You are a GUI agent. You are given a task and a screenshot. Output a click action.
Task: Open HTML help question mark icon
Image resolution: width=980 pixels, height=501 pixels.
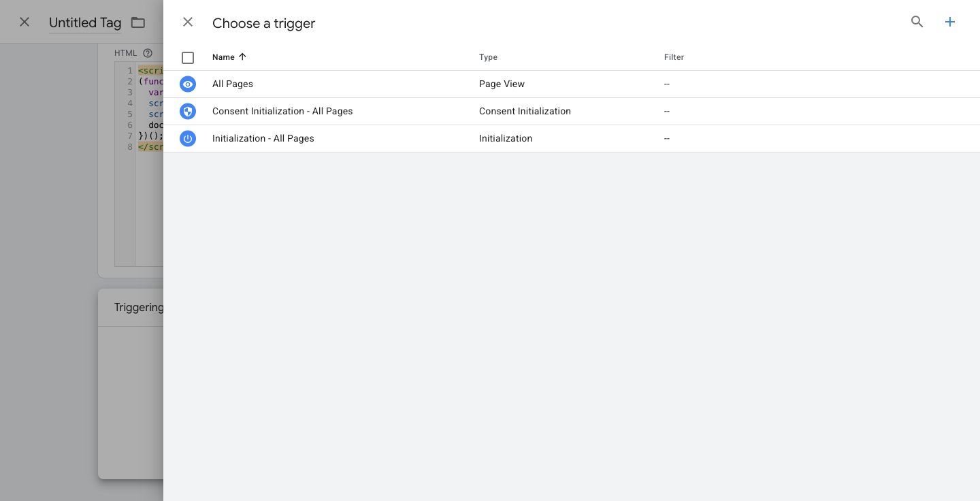[148, 53]
